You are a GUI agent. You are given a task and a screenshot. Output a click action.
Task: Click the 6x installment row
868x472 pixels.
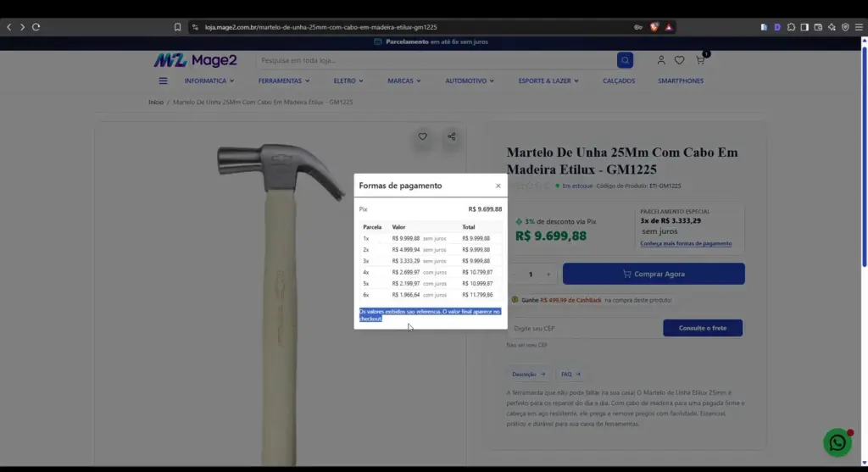pos(431,295)
